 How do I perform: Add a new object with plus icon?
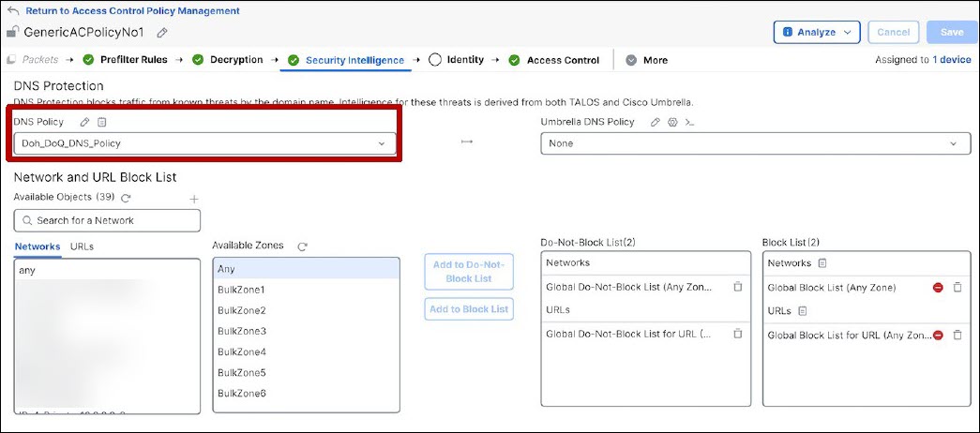tap(194, 199)
